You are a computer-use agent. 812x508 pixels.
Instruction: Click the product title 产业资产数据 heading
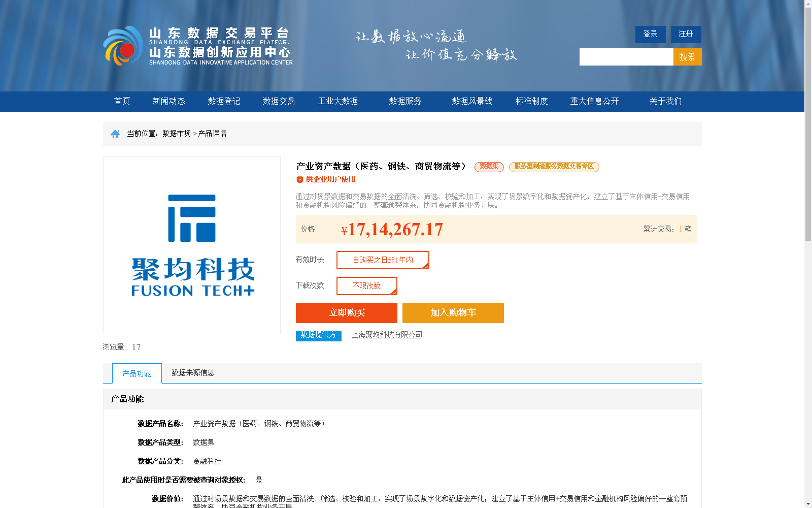pos(381,167)
